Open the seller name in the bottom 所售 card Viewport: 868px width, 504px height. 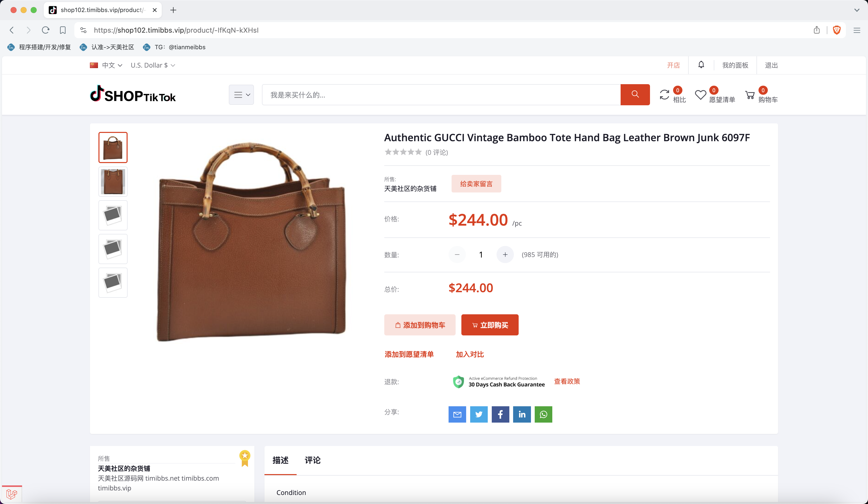click(124, 469)
